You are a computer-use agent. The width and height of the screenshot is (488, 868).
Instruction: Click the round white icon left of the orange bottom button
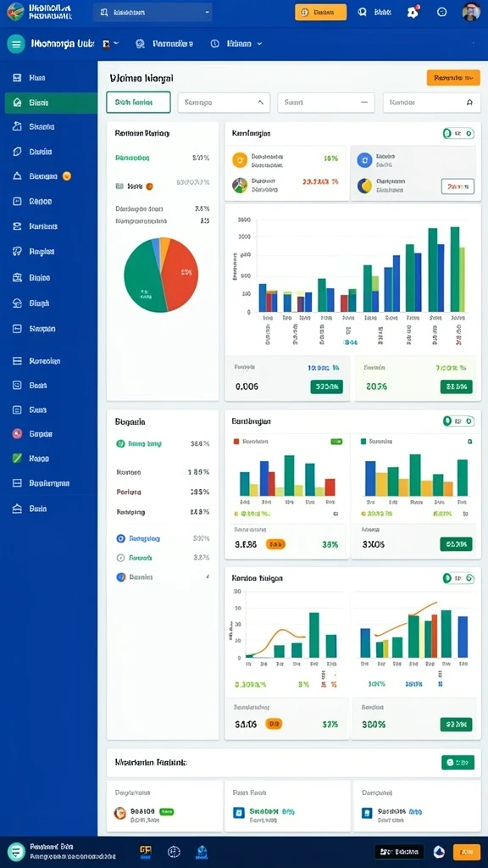439,851
